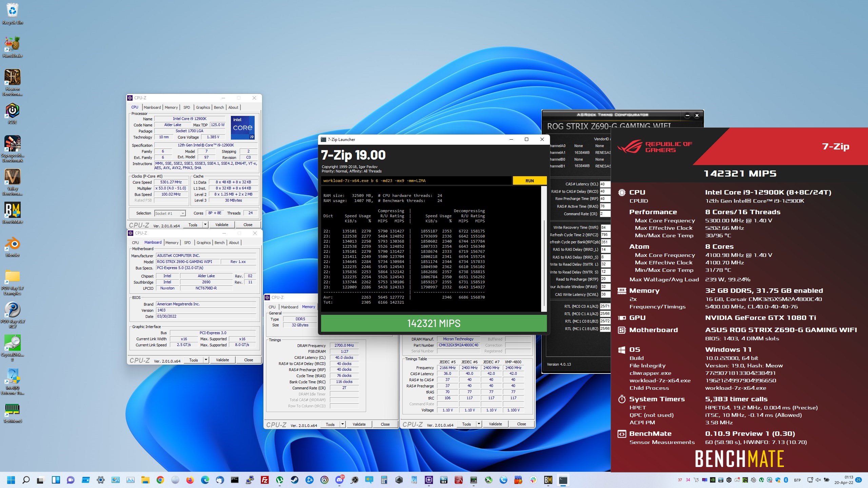Screen dimensions: 868x488
Task: Click the CMK32GX5M2A4800C40 part number field
Action: point(458,345)
